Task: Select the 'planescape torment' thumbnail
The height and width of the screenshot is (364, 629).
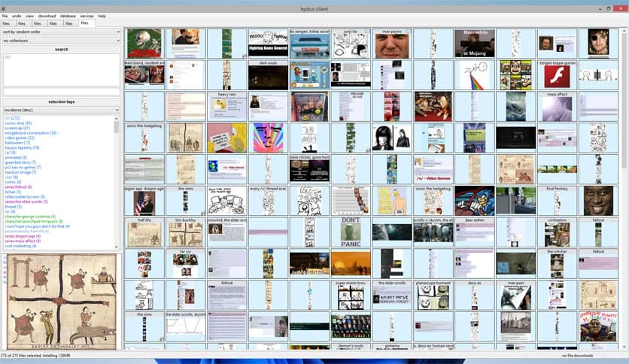Action: pyautogui.click(x=433, y=295)
